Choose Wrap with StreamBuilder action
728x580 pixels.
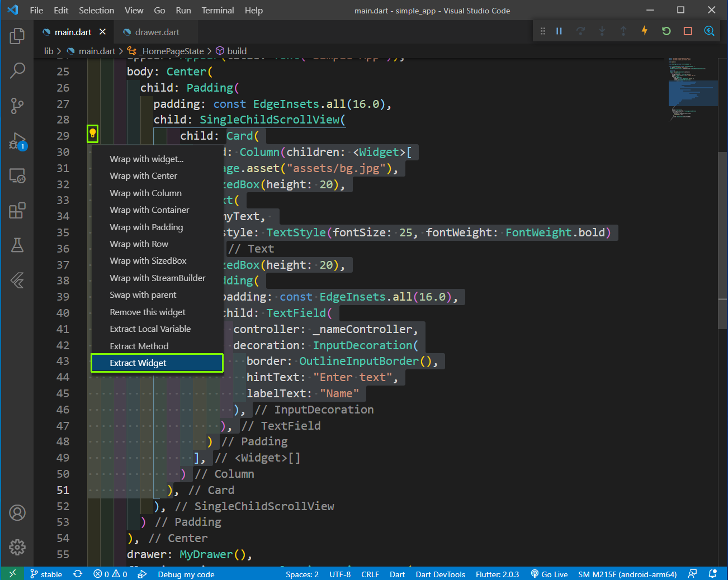pos(157,278)
